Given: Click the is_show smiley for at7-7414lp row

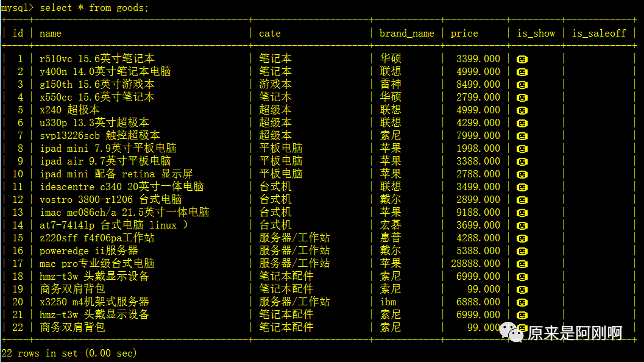Looking at the screenshot, I should 522,225.
